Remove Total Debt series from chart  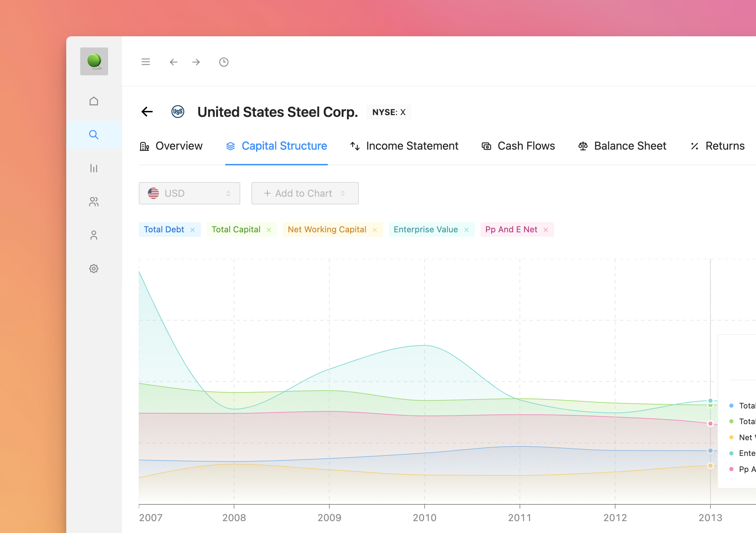coord(192,230)
